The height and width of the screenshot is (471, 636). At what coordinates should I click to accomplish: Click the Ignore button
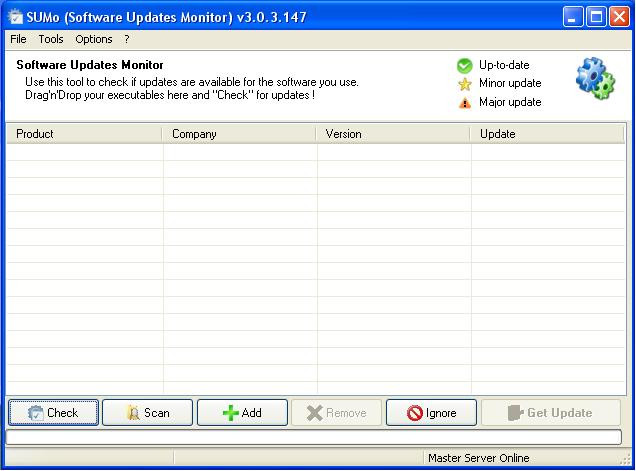[432, 413]
